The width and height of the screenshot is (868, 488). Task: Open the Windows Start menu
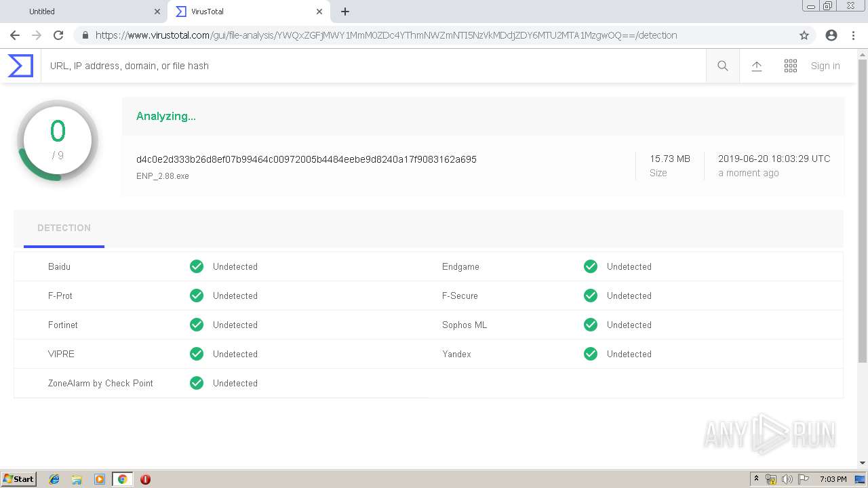[x=19, y=479]
